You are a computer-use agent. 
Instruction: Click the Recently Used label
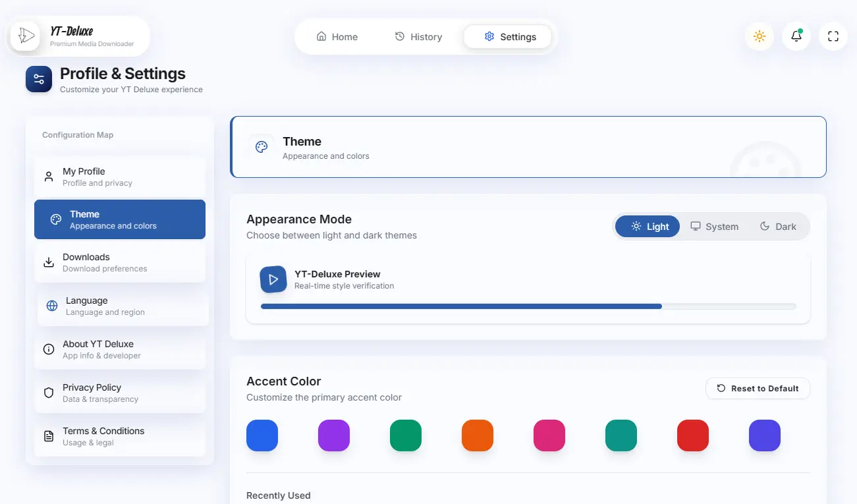coord(278,495)
